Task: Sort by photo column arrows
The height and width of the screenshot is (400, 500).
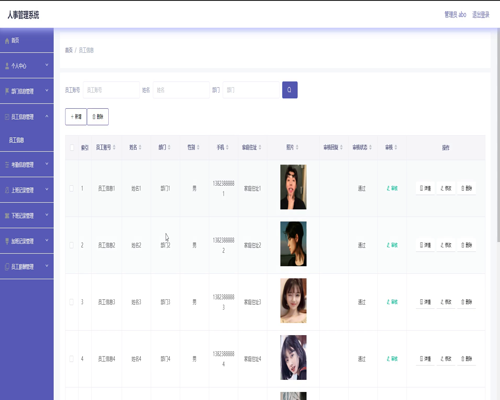Action: pos(297,147)
